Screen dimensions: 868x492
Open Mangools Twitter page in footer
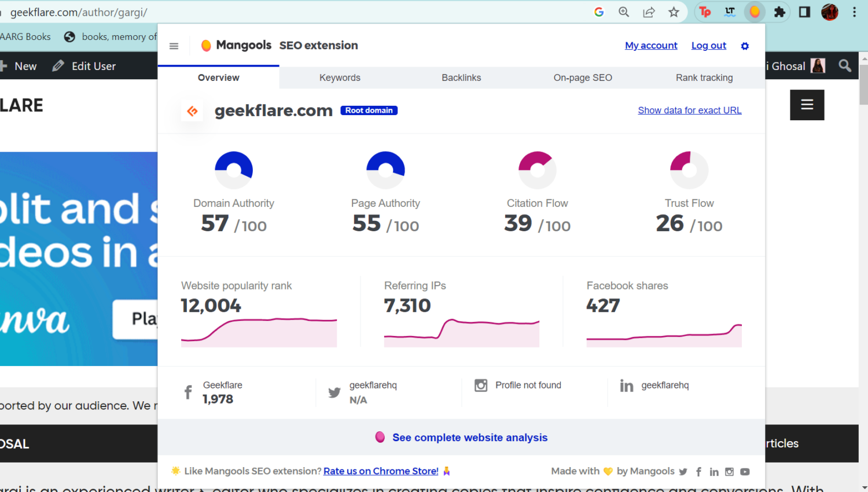(x=683, y=472)
